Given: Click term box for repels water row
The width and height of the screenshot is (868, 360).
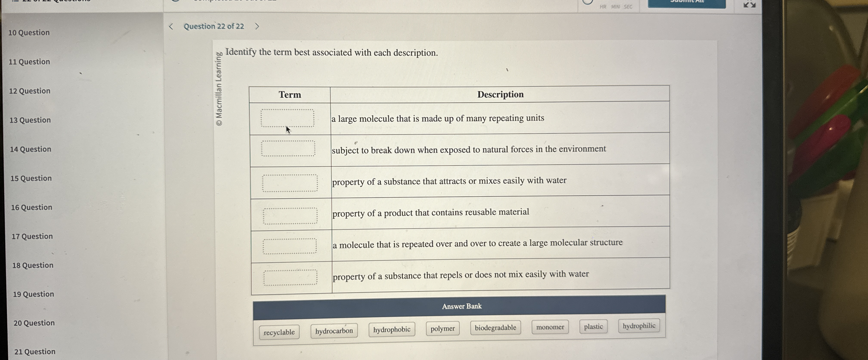Looking at the screenshot, I should pyautogui.click(x=290, y=277).
